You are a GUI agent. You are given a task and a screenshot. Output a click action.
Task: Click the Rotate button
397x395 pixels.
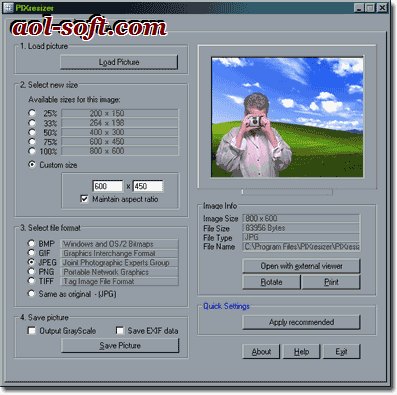tap(271, 282)
